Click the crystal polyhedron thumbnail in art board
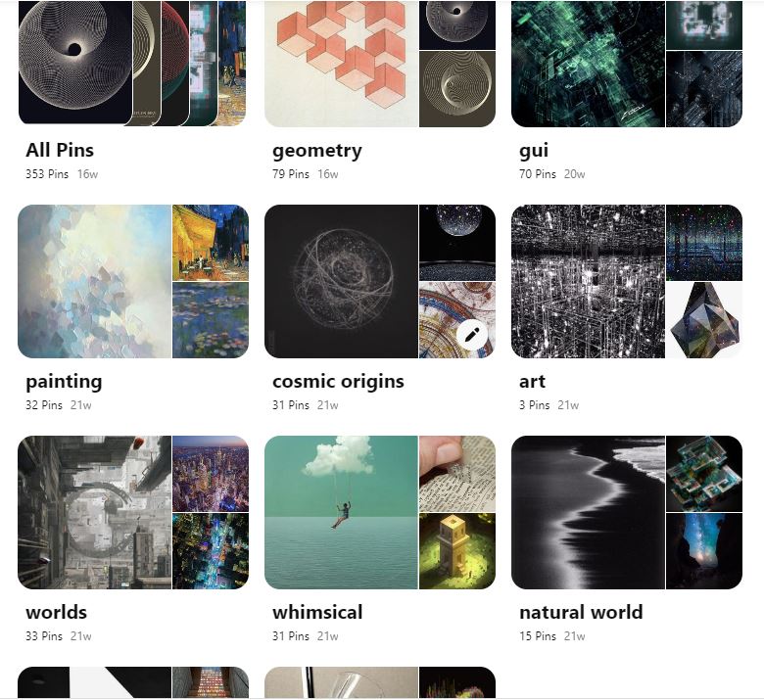This screenshot has height=700, width=764. (704, 320)
